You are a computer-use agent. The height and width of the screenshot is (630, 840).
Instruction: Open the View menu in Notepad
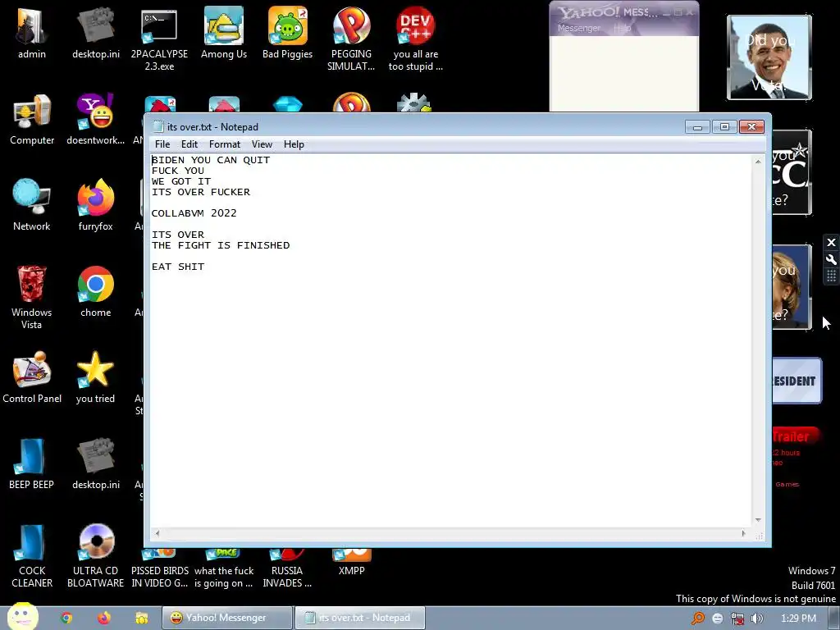coord(262,144)
